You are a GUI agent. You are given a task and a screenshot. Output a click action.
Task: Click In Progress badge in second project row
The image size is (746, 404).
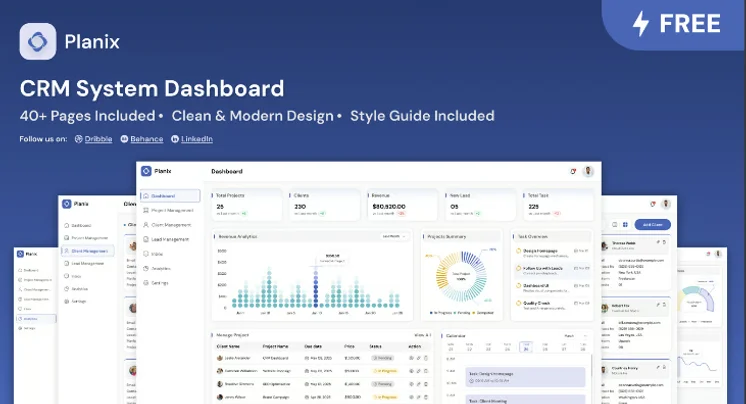(x=385, y=371)
